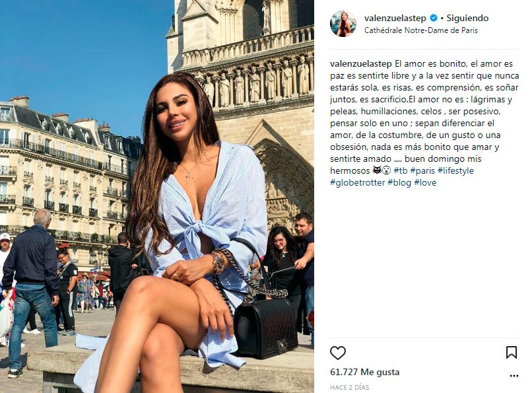Save the post with the bookmark icon
532x393 pixels.
(512, 353)
